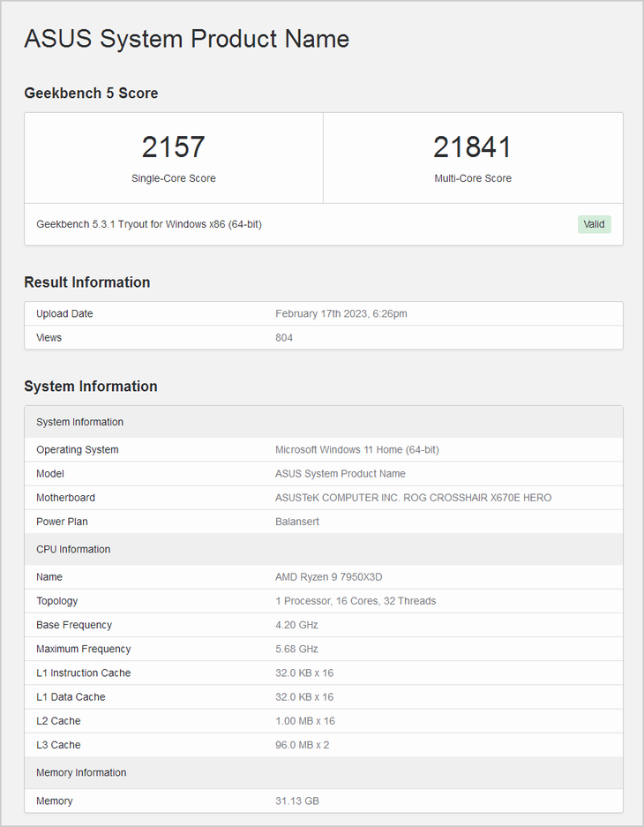This screenshot has height=827, width=644.
Task: Click the 'Power Plan' label
Action: tap(62, 522)
